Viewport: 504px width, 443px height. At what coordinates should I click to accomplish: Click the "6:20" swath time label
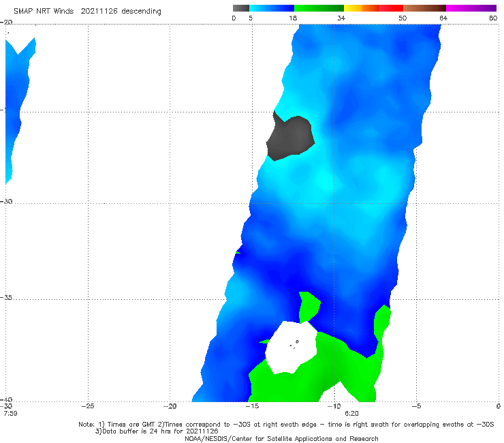pyautogui.click(x=351, y=413)
